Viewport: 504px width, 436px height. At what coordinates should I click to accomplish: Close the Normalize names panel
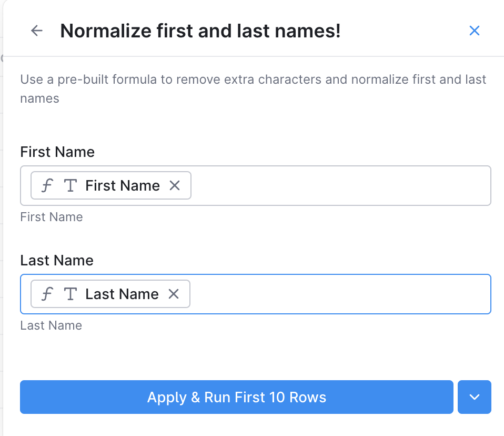point(474,31)
